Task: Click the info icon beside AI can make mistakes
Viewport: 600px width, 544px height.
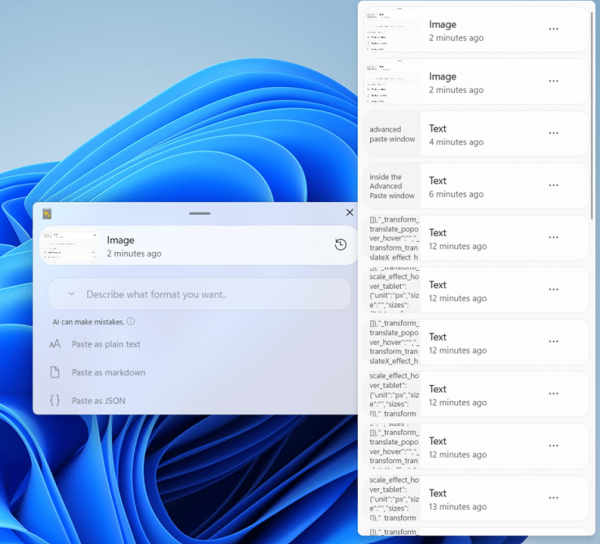Action: (x=131, y=321)
